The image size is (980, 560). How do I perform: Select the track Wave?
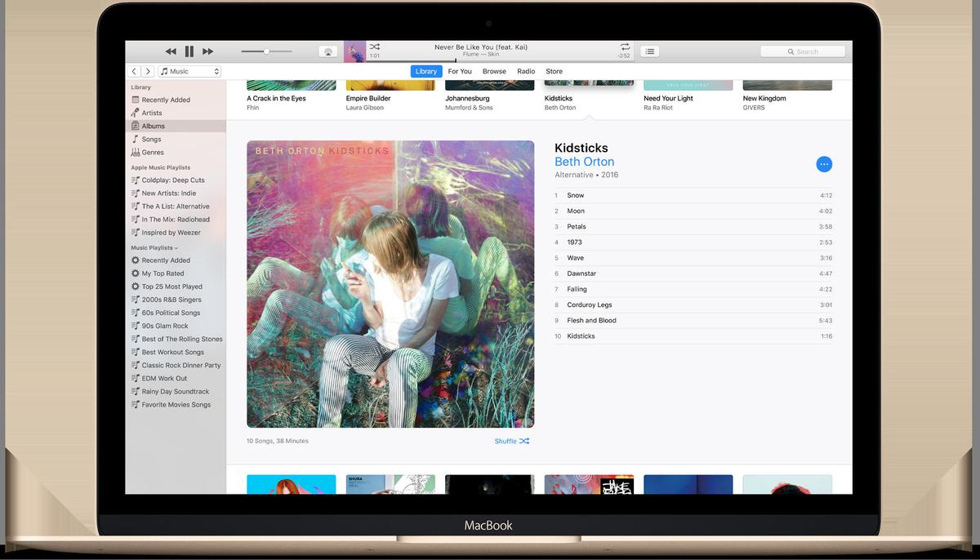click(693, 258)
